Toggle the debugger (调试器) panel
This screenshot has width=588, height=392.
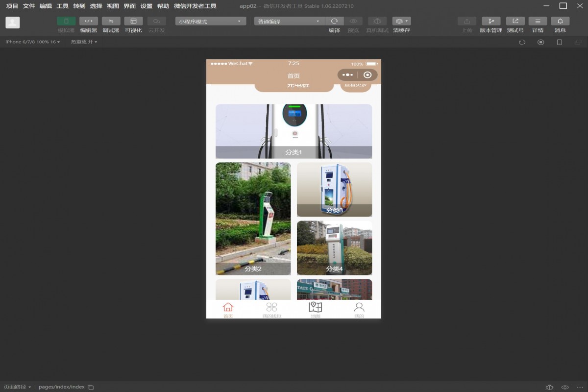(111, 22)
